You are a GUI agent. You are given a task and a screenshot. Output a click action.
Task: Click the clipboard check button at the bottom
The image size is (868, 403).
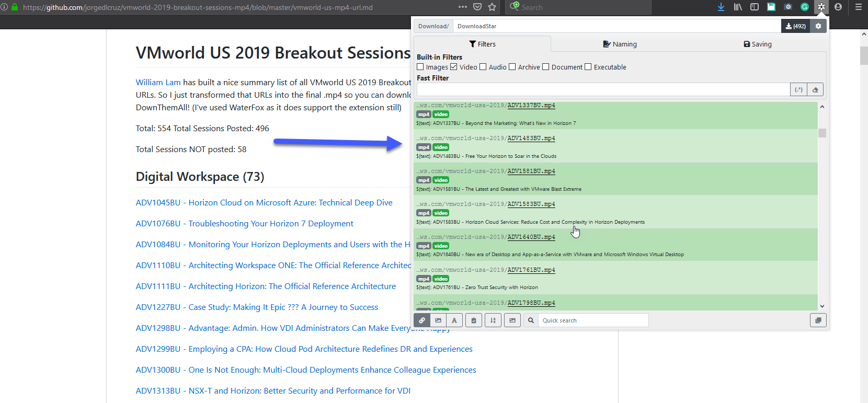[x=474, y=320]
